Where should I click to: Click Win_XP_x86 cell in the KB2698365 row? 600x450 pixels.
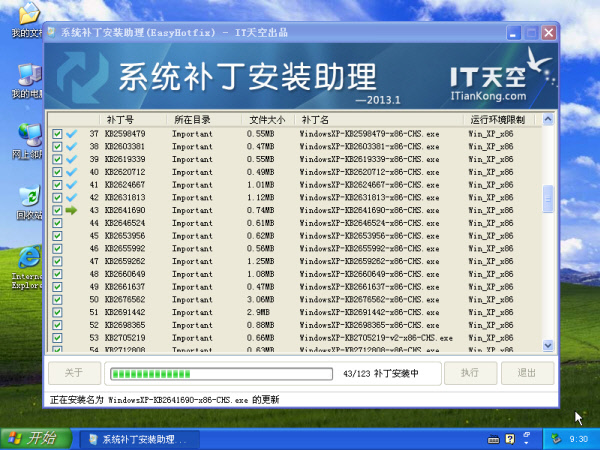tap(491, 325)
